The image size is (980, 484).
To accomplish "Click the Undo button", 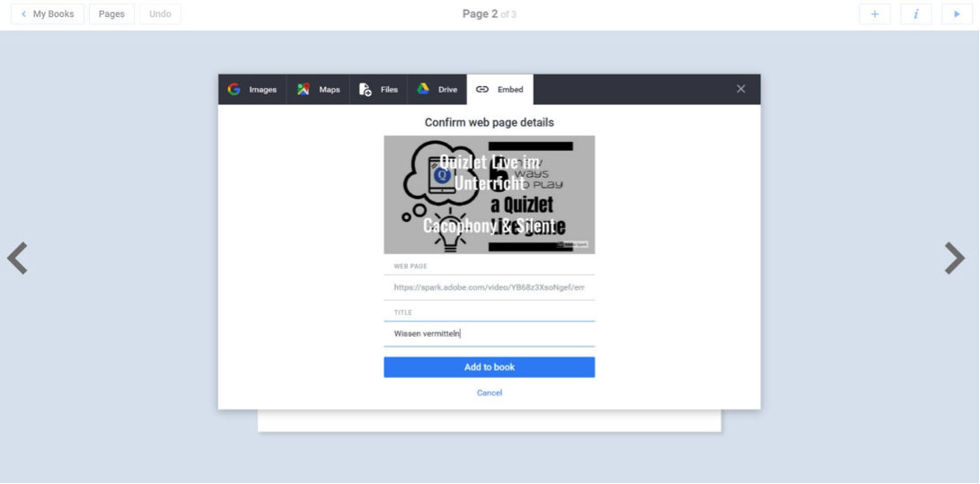I will (x=160, y=13).
